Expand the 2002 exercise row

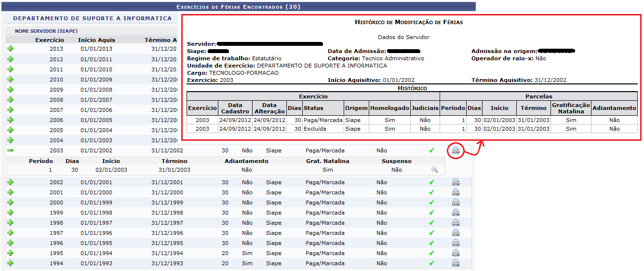(x=10, y=182)
